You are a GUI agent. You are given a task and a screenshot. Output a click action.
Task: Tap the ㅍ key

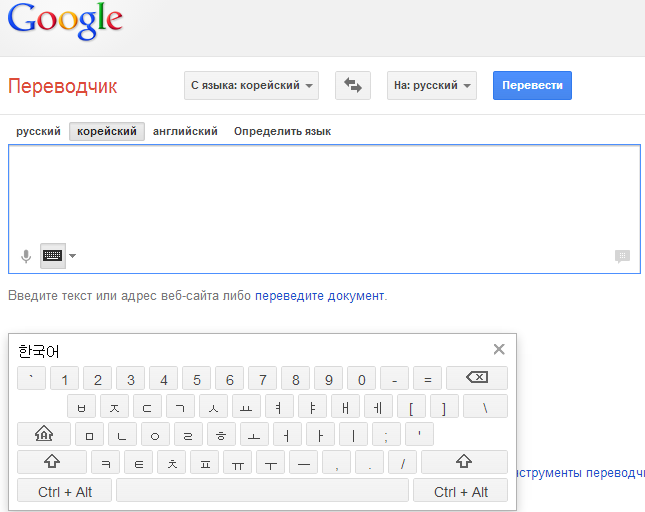point(205,462)
